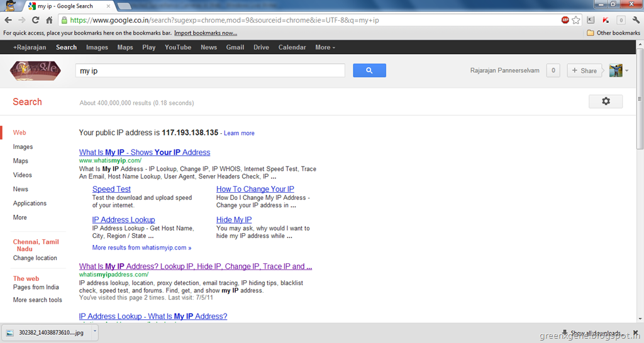644x343 pixels.
Task: Filter results by Applications in sidebar
Action: click(x=30, y=203)
